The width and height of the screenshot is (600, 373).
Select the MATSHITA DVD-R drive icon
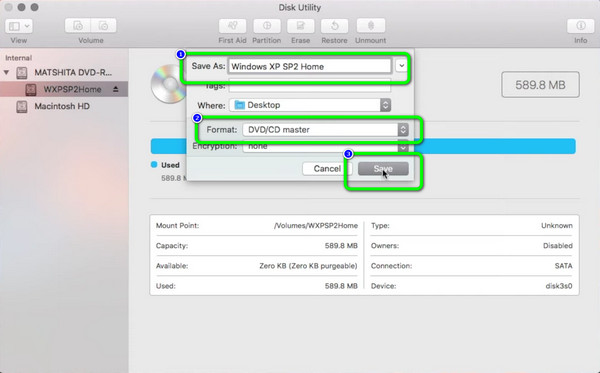coord(22,73)
